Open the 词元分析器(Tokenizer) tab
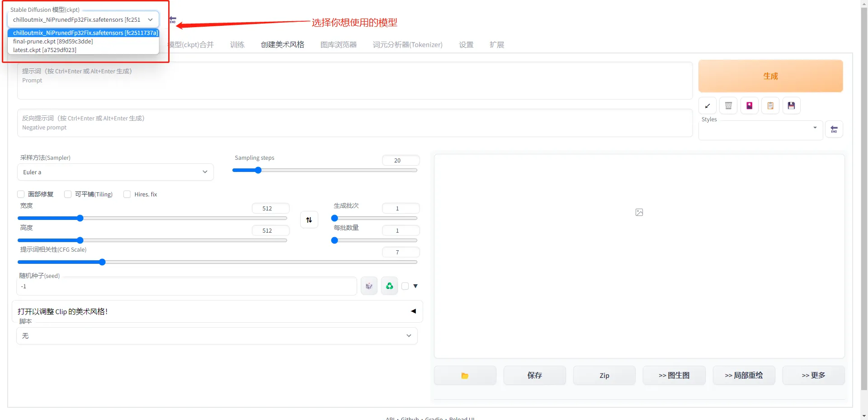Screen dimensions: 868x420 [x=407, y=44]
